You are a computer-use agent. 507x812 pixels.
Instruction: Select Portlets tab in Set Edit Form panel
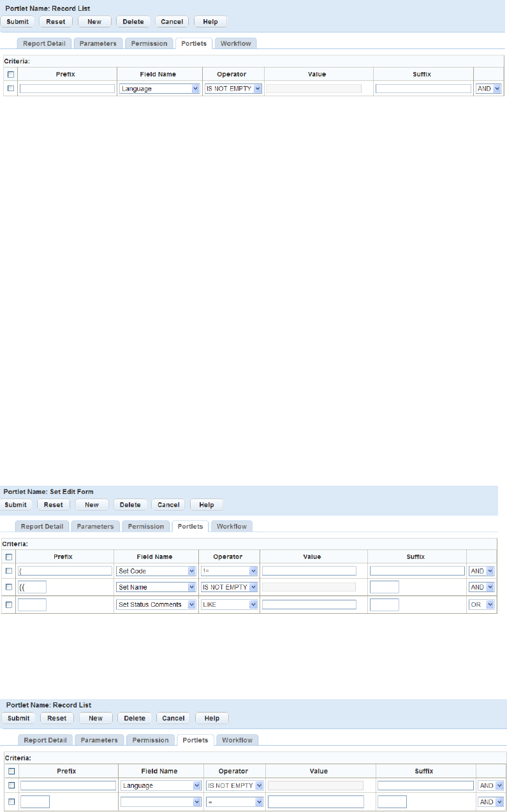pyautogui.click(x=191, y=526)
